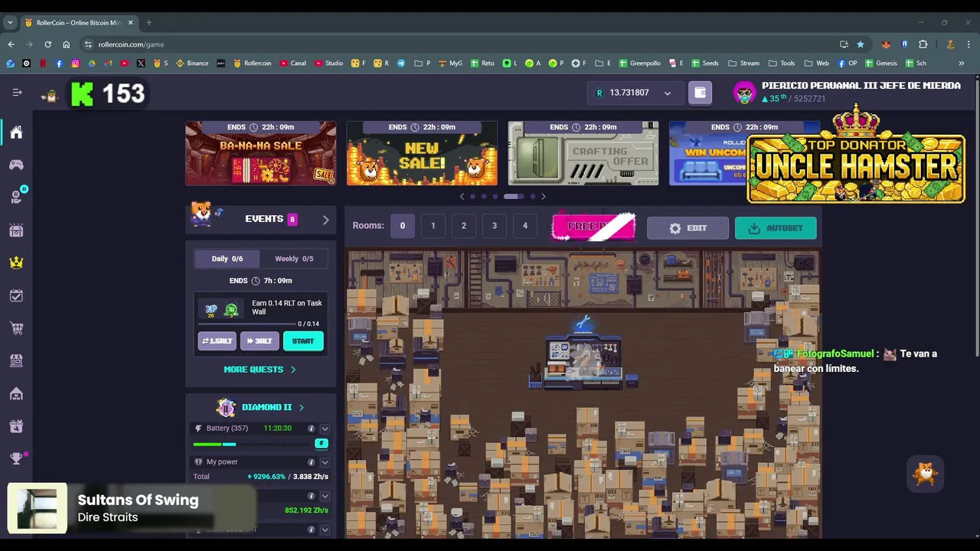Reload the page with refresh icon
Screen dimensions: 980x551
click(47, 44)
